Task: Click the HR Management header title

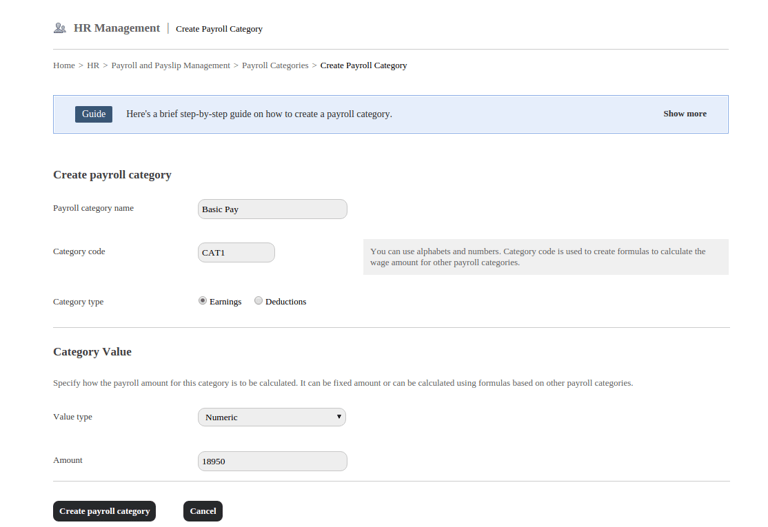Action: pyautogui.click(x=117, y=28)
